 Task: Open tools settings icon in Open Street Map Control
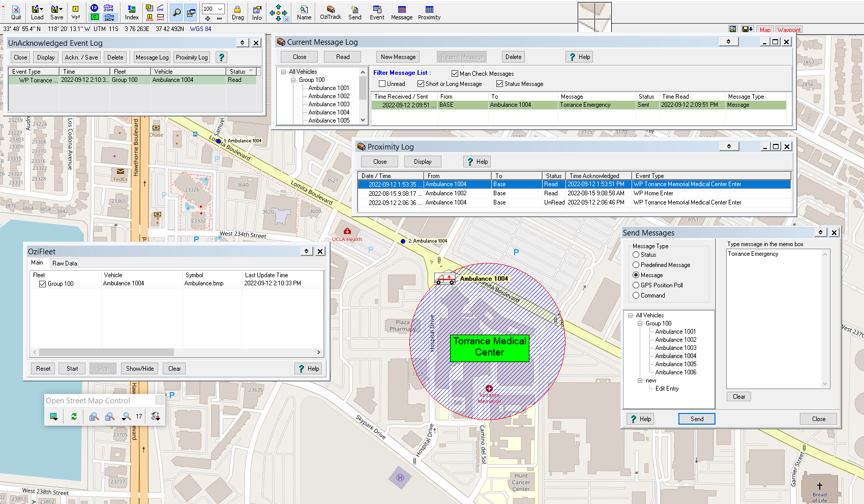[x=156, y=417]
